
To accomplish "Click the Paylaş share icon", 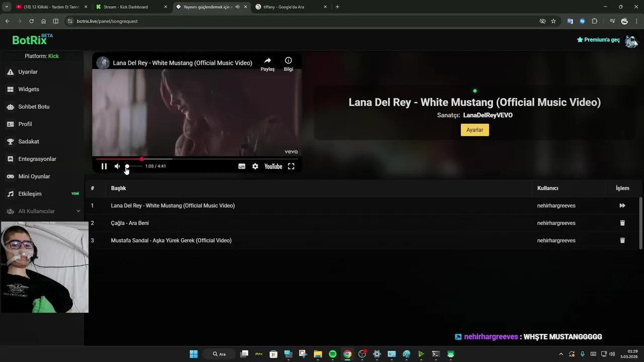I will (x=268, y=63).
